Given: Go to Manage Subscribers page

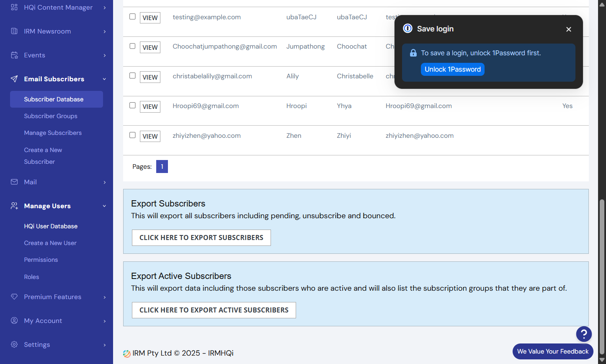Looking at the screenshot, I should tap(53, 133).
